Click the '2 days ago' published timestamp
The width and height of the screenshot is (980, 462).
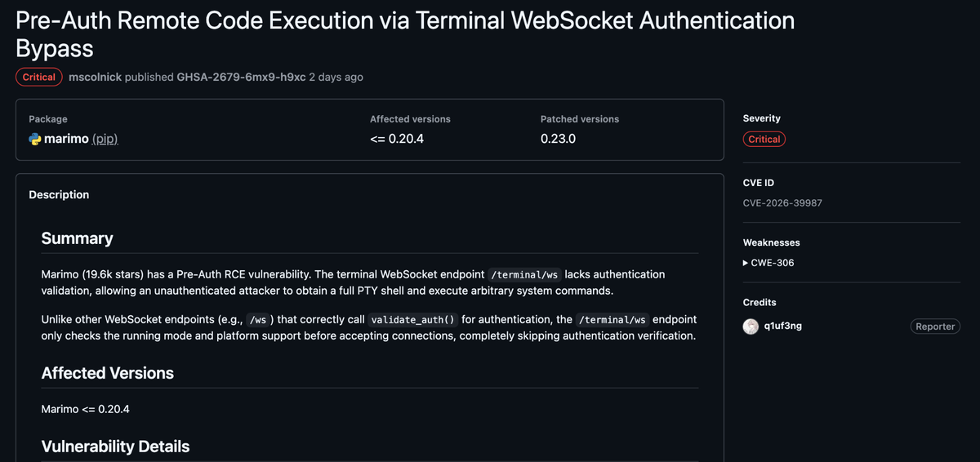coord(336,77)
